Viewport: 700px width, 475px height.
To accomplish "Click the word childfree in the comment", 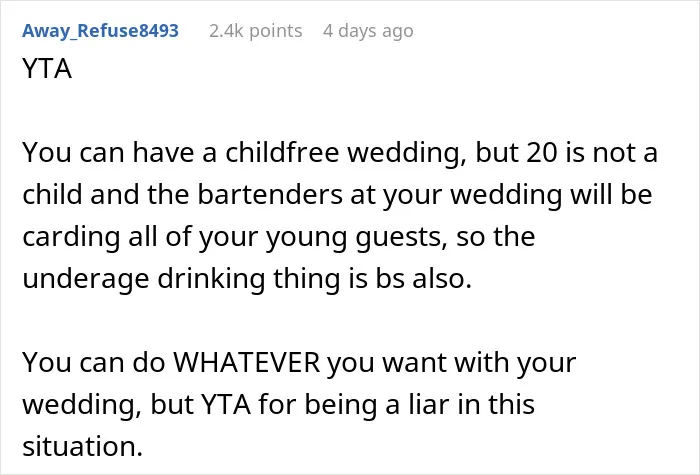I will pyautogui.click(x=282, y=152).
